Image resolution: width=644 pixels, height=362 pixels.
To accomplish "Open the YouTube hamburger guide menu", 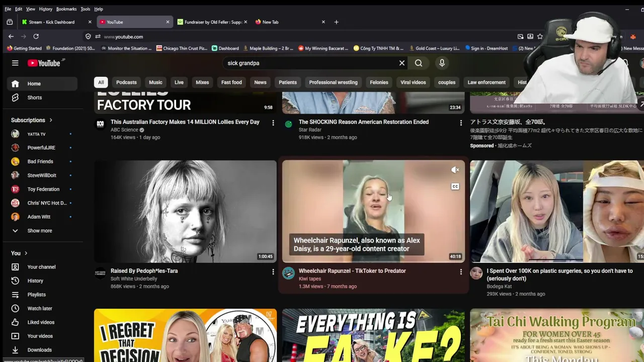I will pyautogui.click(x=15, y=63).
